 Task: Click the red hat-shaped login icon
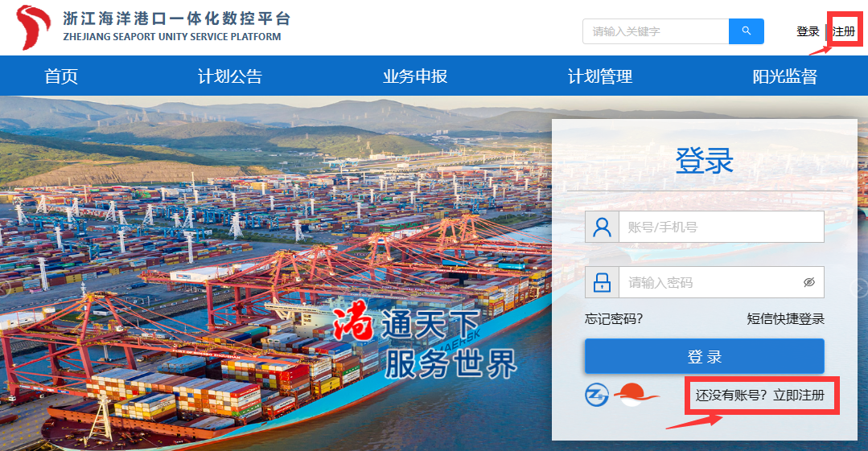(636, 395)
